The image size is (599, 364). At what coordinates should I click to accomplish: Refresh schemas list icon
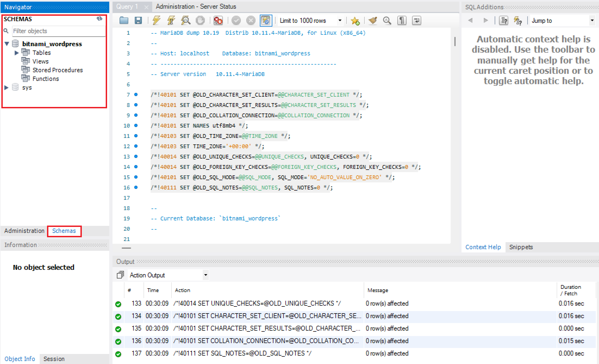(99, 19)
